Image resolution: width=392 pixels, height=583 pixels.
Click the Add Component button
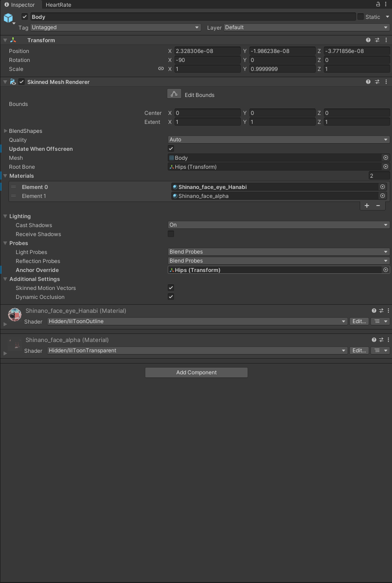click(196, 373)
